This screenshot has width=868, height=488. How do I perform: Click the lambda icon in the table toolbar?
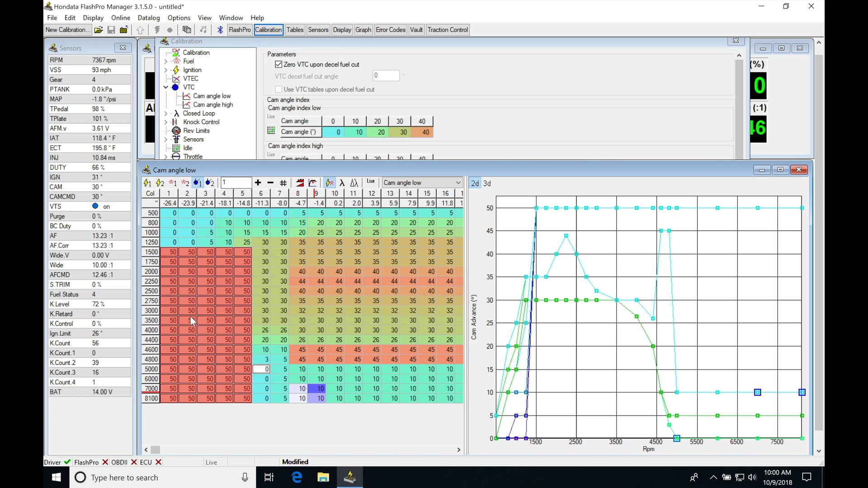pyautogui.click(x=342, y=183)
